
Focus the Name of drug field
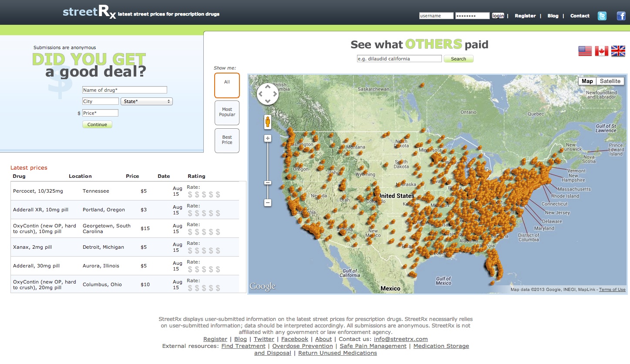(125, 90)
